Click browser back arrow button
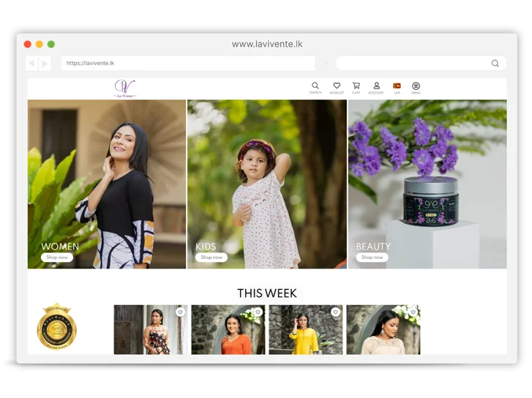The height and width of the screenshot is (398, 532). [x=32, y=64]
